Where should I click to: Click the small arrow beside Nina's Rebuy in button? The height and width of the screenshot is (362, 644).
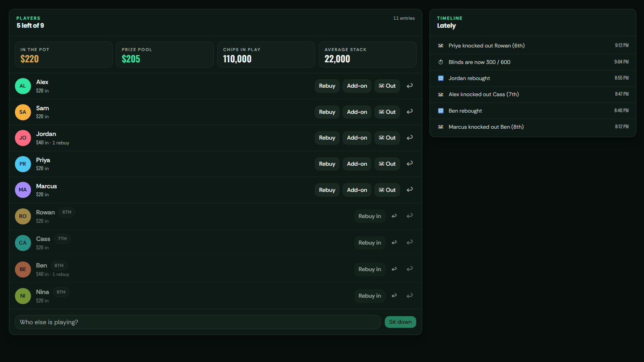pyautogui.click(x=394, y=296)
